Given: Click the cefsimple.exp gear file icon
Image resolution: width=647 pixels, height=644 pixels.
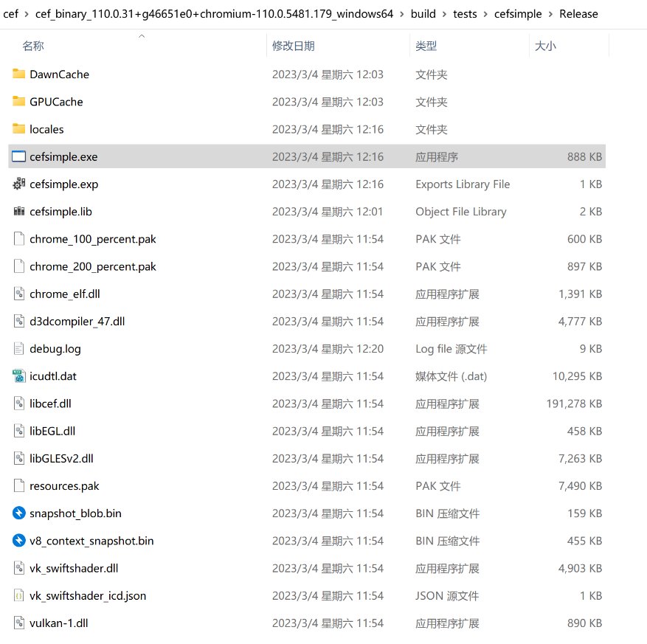Looking at the screenshot, I should [19, 184].
